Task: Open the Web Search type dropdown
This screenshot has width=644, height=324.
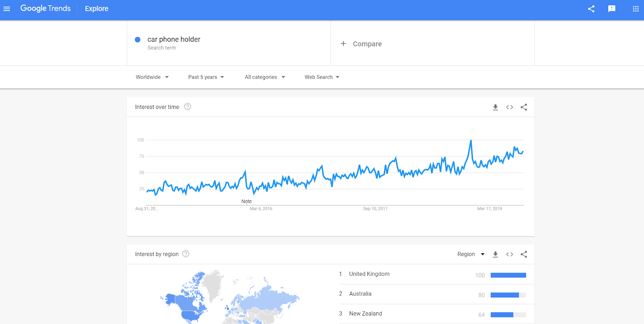Action: click(x=322, y=77)
